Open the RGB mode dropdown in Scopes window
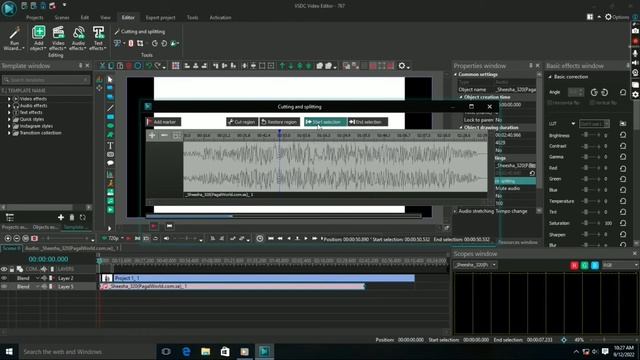640x360 pixels. click(x=620, y=265)
